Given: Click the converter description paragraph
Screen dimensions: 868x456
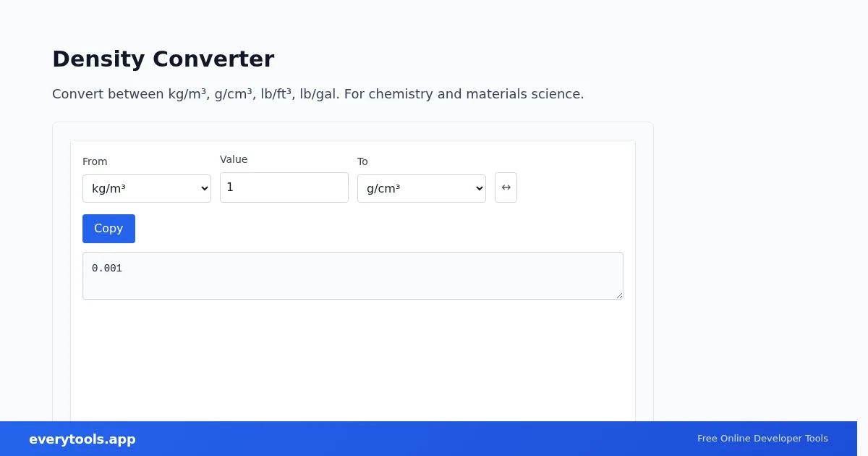Looking at the screenshot, I should click(318, 94).
